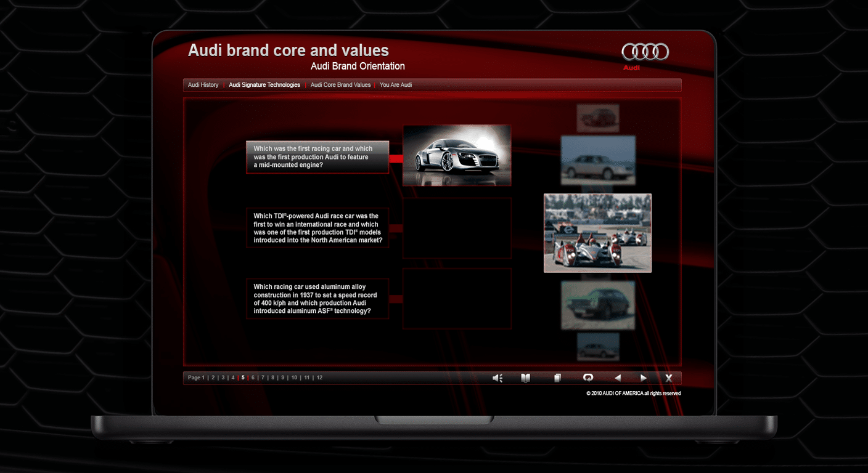Select the small blurred car thumbnail at bottom

pyautogui.click(x=598, y=347)
